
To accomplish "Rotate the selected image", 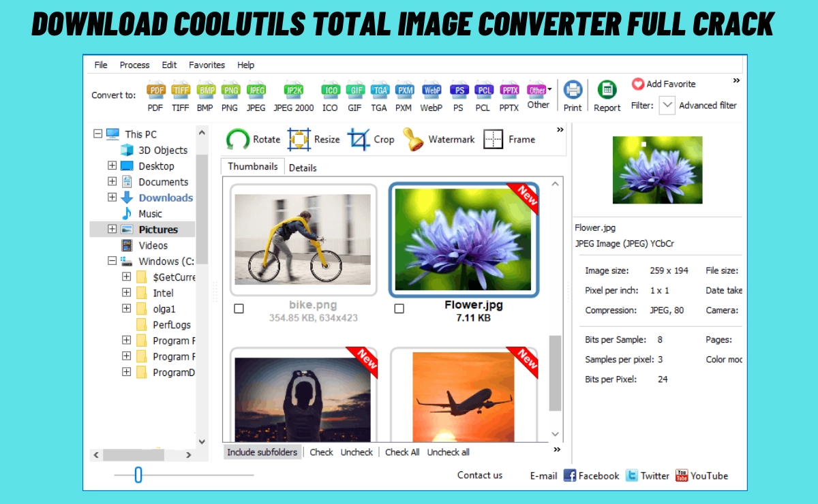I will (253, 139).
